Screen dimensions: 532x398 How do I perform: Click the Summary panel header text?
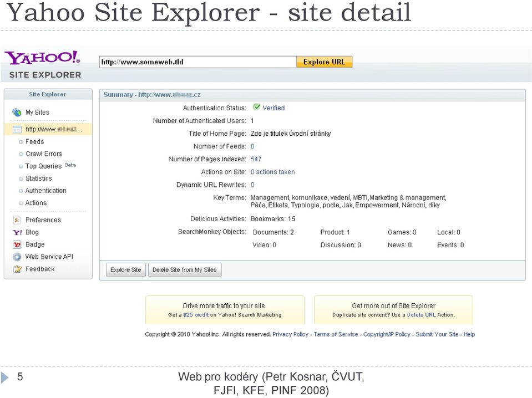point(153,95)
